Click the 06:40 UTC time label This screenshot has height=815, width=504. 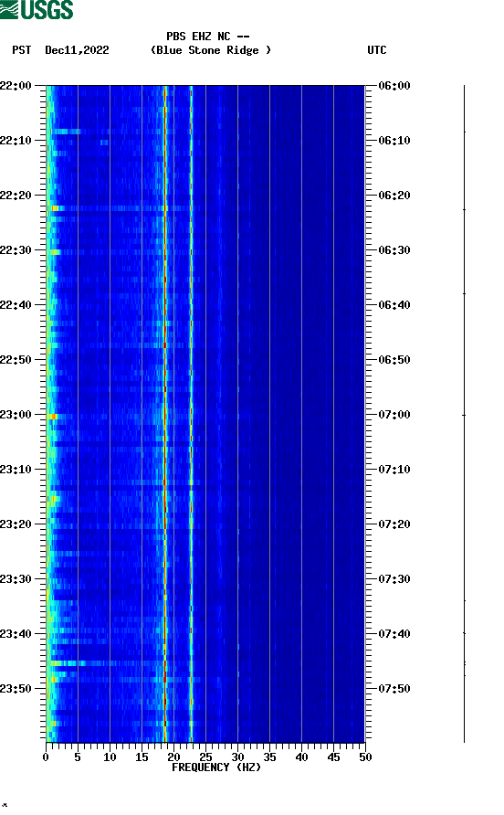click(394, 305)
